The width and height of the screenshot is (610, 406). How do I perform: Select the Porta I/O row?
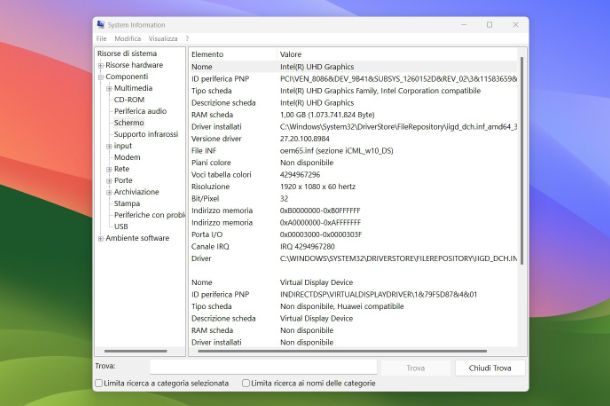pyautogui.click(x=353, y=234)
